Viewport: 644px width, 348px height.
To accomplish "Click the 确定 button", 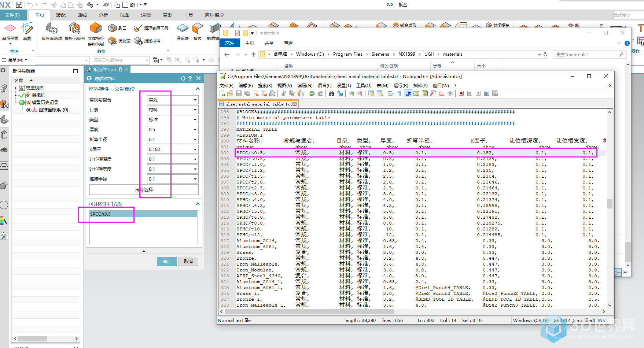I will pos(167,261).
